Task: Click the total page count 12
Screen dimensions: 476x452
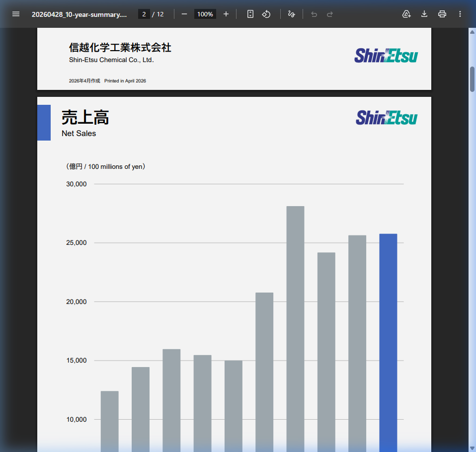Action: (160, 14)
